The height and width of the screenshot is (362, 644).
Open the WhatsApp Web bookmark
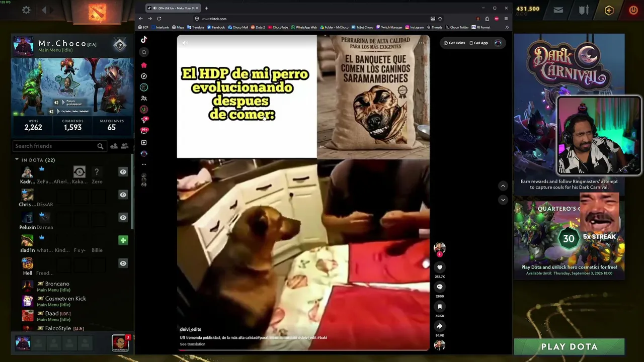point(304,27)
